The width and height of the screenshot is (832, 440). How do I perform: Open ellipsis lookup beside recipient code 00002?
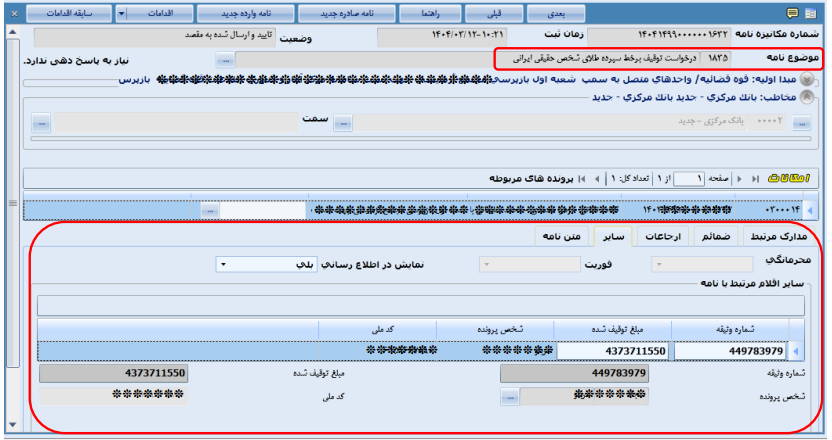pos(801,124)
